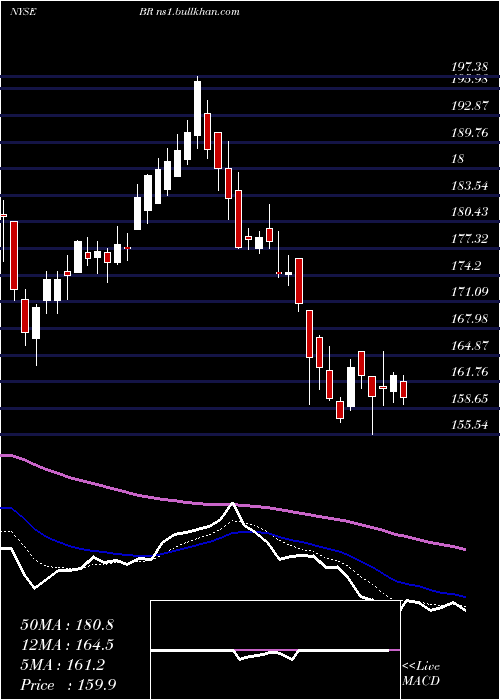
Task: Click the 12MA : 164.5 readout
Action: pyautogui.click(x=67, y=645)
